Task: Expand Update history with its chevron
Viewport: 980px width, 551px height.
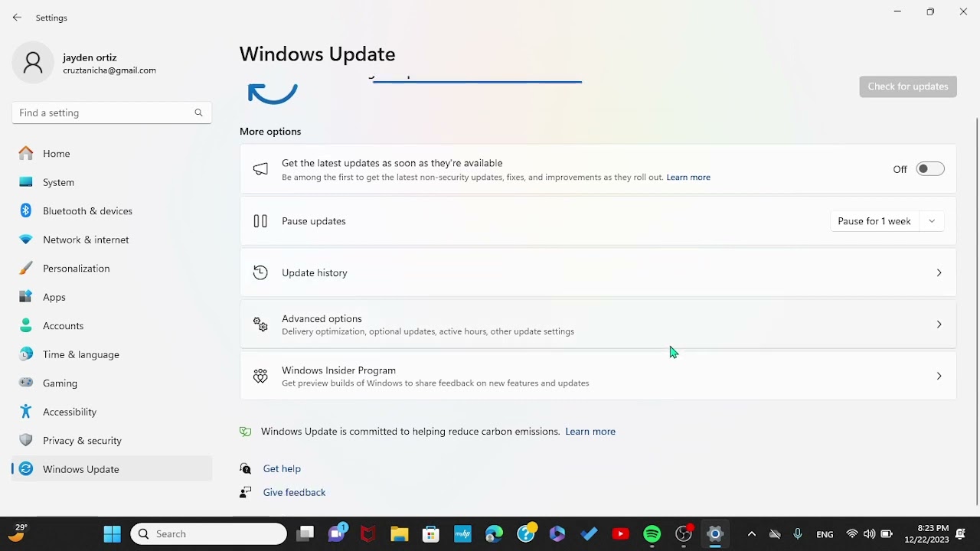Action: (x=939, y=272)
